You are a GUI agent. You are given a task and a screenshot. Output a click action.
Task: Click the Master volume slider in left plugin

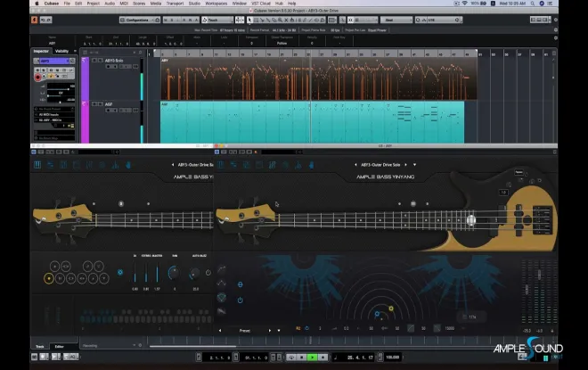(x=157, y=273)
